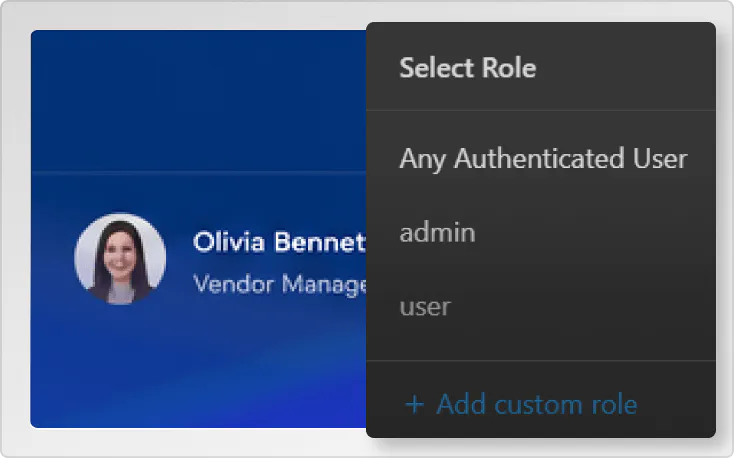Select the Any Authenticated User role
The height and width of the screenshot is (458, 734).
tap(541, 158)
